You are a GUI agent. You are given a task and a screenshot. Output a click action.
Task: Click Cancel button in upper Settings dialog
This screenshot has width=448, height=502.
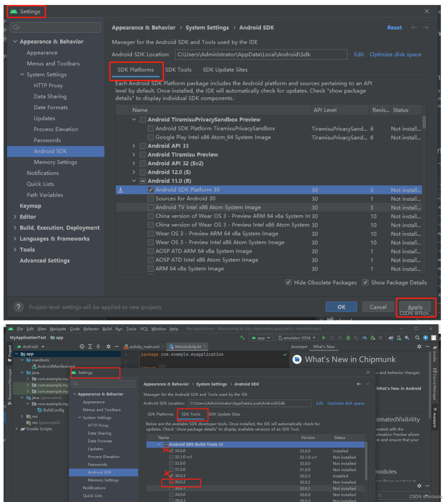click(x=378, y=307)
